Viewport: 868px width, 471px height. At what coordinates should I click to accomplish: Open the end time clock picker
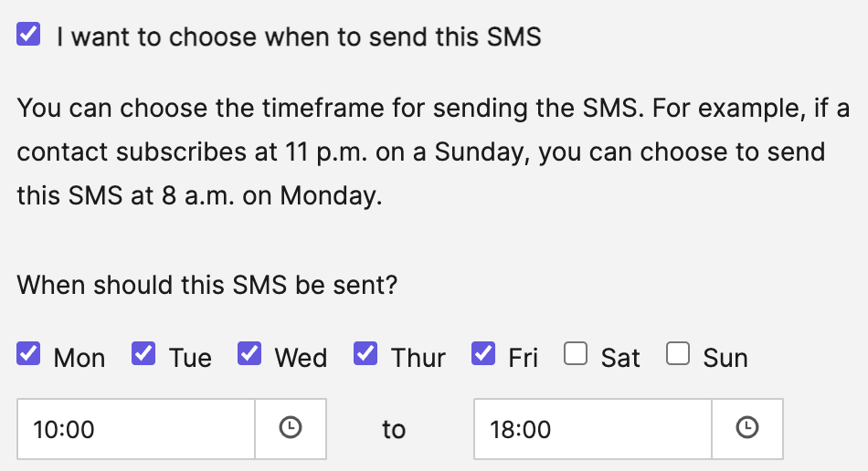click(x=746, y=428)
